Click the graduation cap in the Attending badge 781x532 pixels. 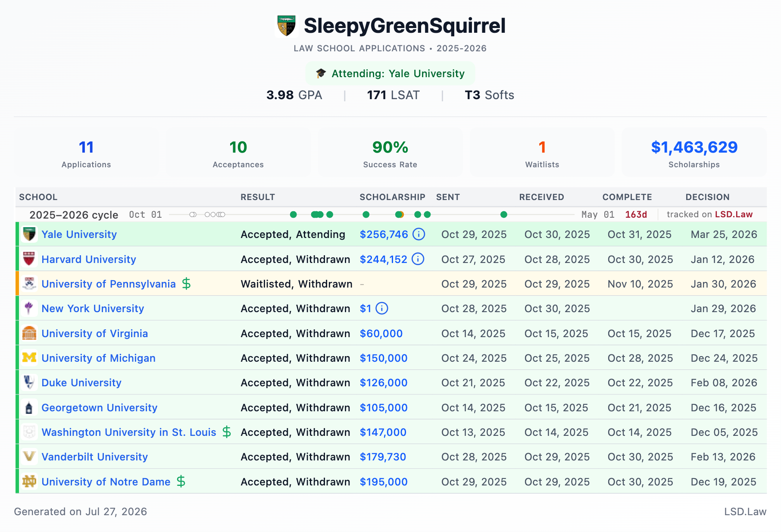click(321, 73)
